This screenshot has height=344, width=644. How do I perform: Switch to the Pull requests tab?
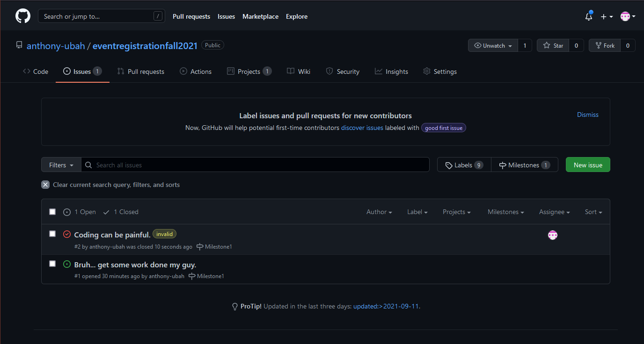pos(140,72)
